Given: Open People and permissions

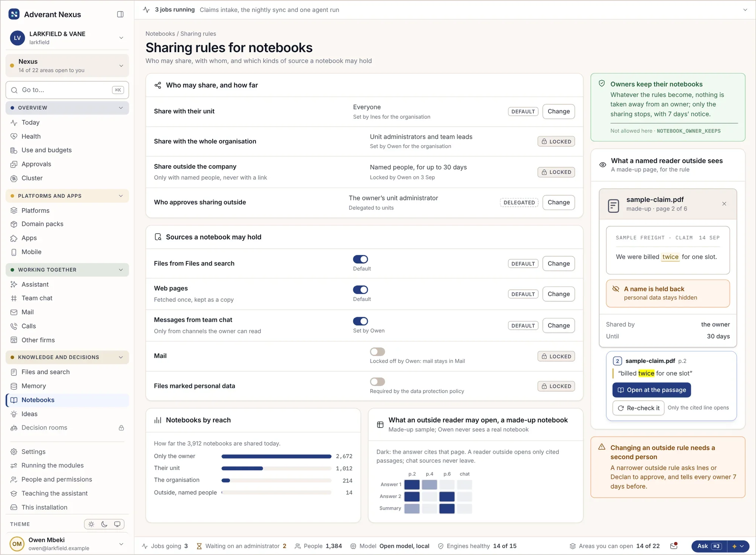Looking at the screenshot, I should 67,479.
